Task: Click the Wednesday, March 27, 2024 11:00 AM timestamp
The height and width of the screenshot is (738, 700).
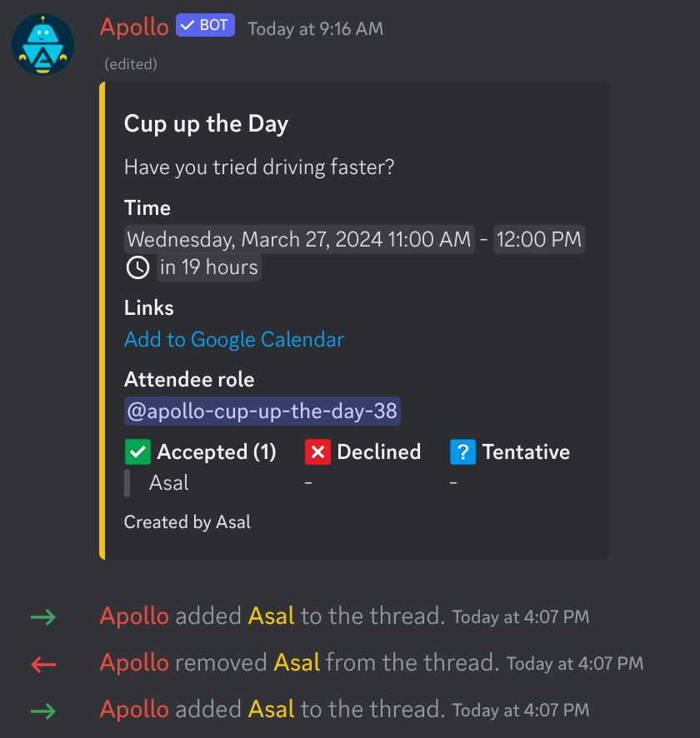Action: [299, 240]
